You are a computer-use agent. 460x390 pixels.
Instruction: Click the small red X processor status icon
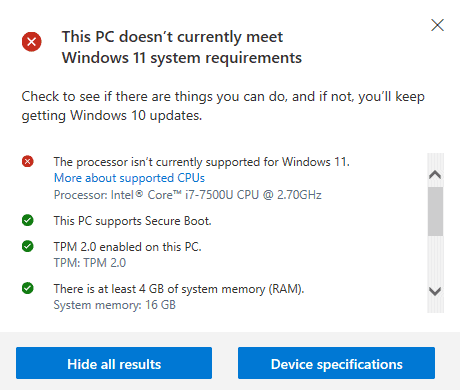tap(28, 162)
